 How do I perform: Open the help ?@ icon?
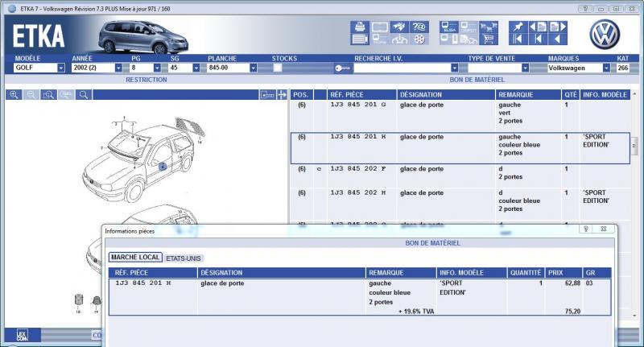(419, 27)
